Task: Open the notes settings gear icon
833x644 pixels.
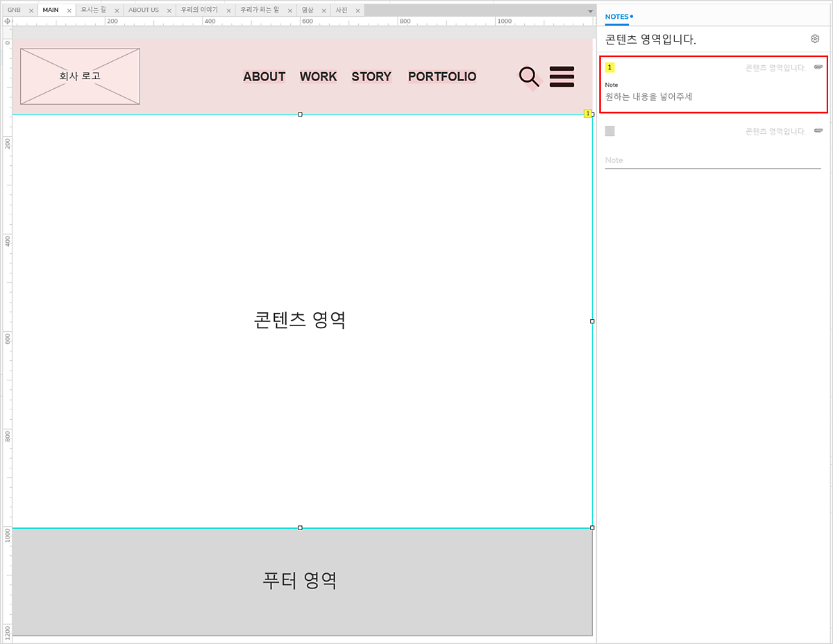Action: click(x=815, y=39)
